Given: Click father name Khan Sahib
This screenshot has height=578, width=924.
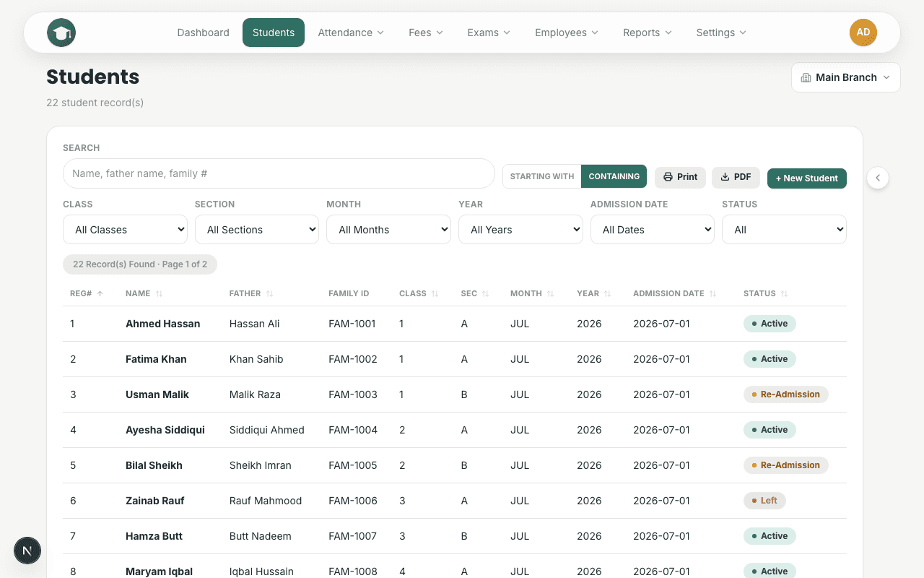Looking at the screenshot, I should click(x=256, y=359).
